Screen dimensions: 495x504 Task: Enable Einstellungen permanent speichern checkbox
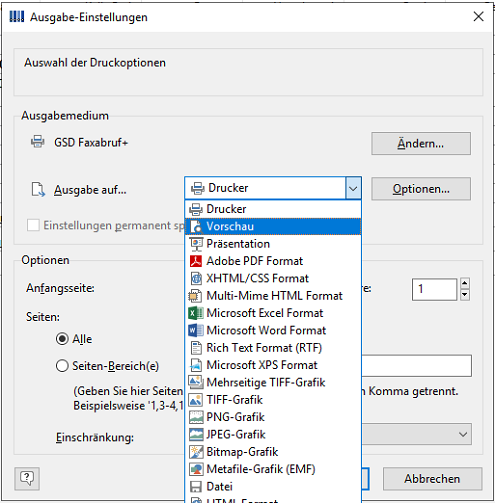coord(33,225)
